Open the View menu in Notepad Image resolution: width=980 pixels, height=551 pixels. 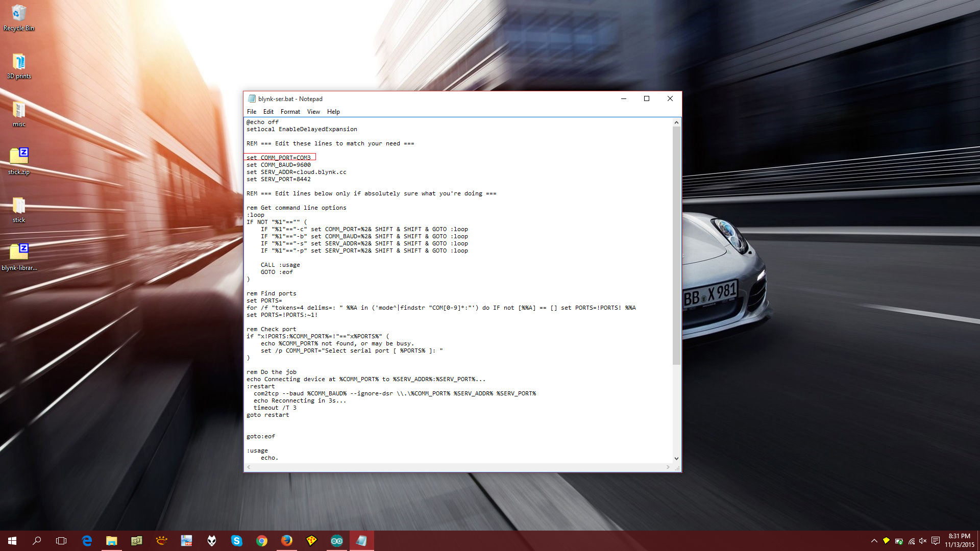[313, 112]
